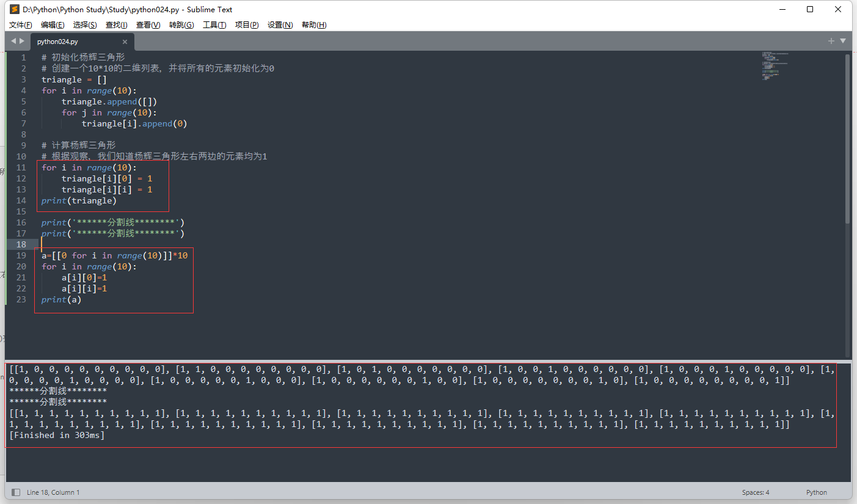Image resolution: width=857 pixels, height=504 pixels.
Task: Open the 转跳(G) menu
Action: coord(181,25)
